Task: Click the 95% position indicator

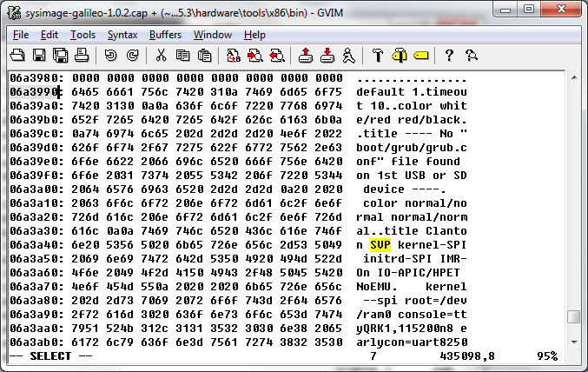Action: 547,355
